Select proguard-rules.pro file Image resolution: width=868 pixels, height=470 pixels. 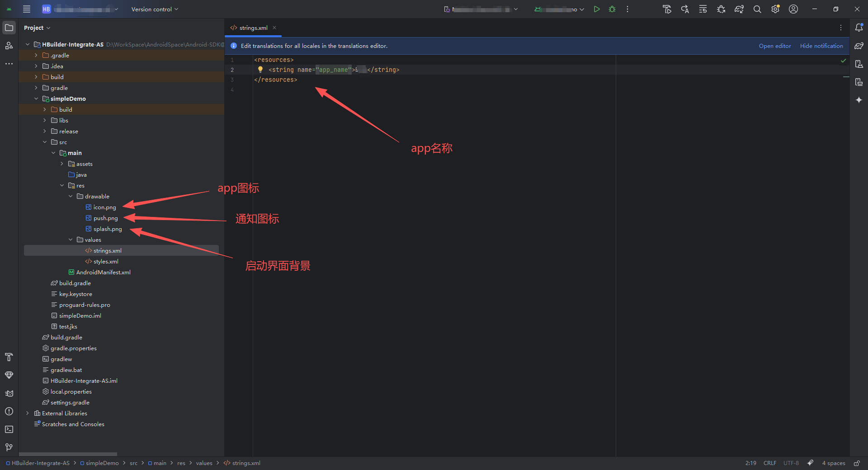click(x=85, y=305)
